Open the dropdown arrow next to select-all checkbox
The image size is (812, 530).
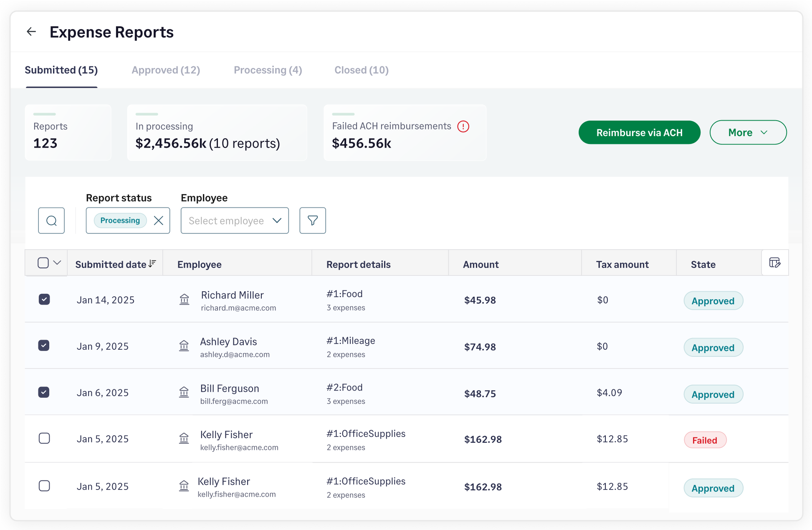coord(58,263)
